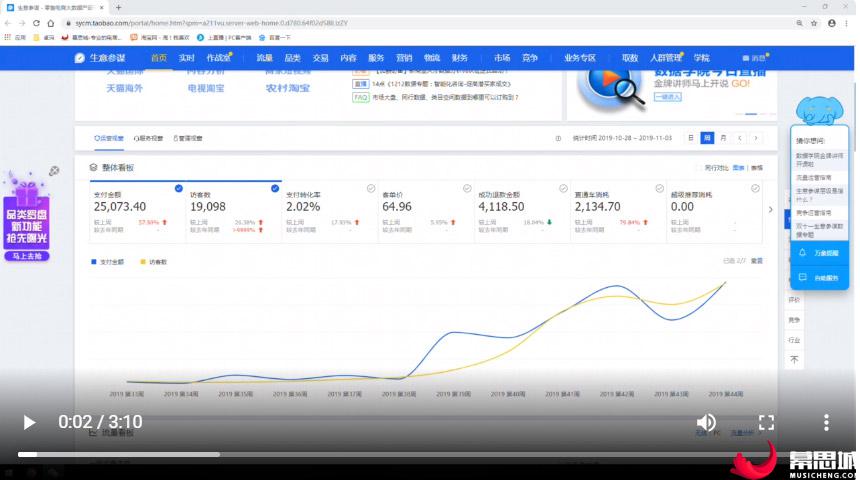Open the 百度一下 bookmark
Viewport: 860px width, 480px height.
275,37
